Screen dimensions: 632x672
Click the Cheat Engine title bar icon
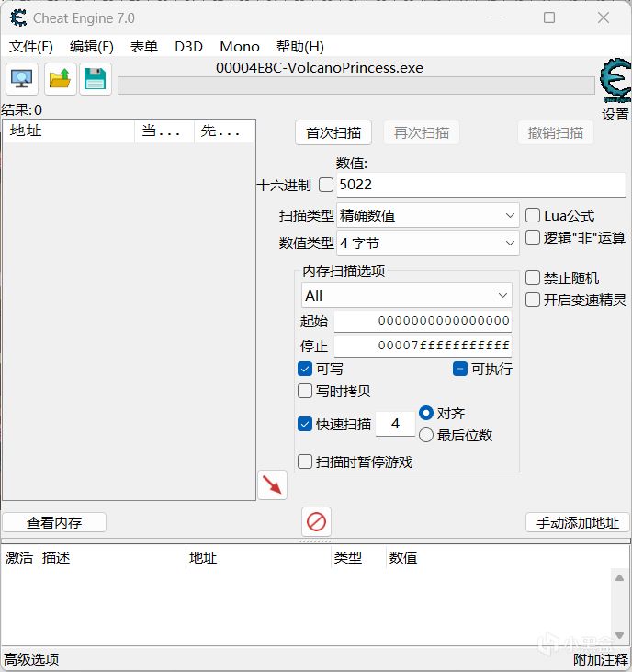(x=18, y=18)
